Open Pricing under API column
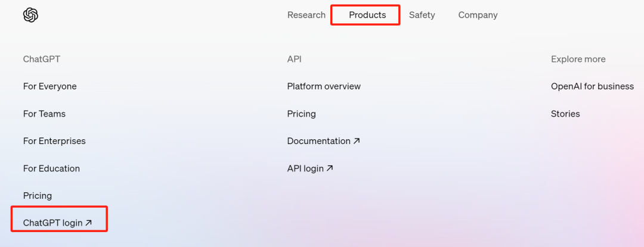The width and height of the screenshot is (644, 247). (302, 114)
